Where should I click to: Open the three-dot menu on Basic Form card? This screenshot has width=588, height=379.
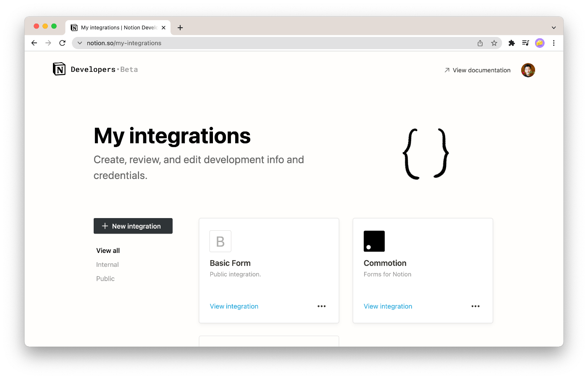tap(322, 306)
